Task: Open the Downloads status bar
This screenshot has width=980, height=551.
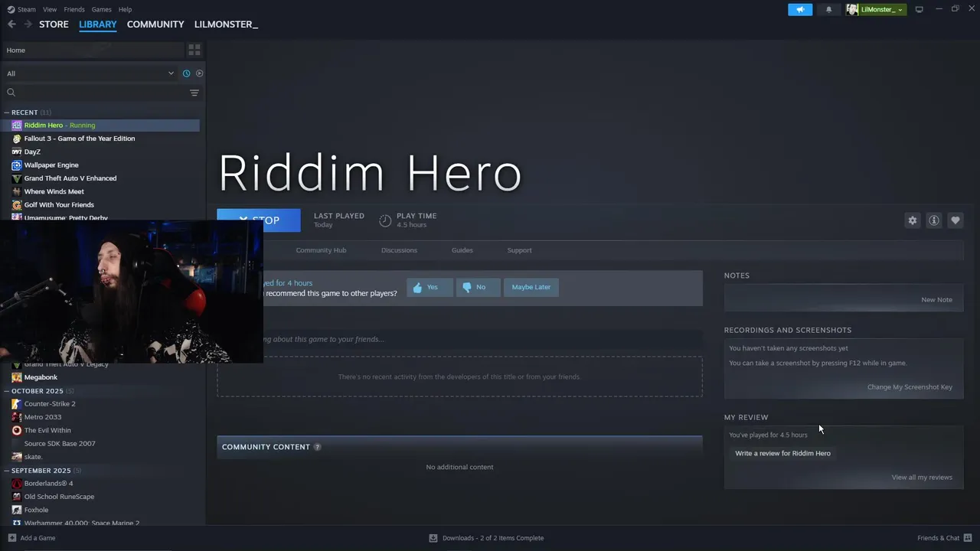Action: 486,538
